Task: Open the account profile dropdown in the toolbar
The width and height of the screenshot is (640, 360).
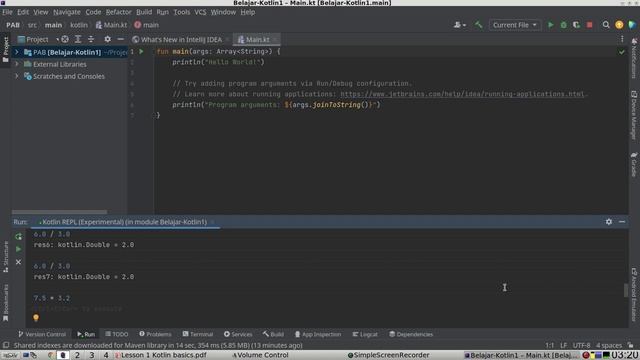Action: [x=460, y=25]
